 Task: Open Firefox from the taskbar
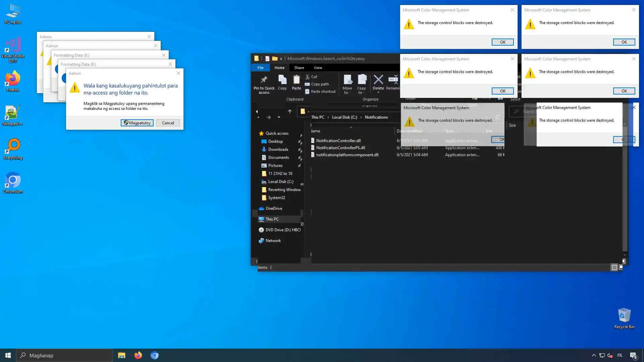pos(138,355)
